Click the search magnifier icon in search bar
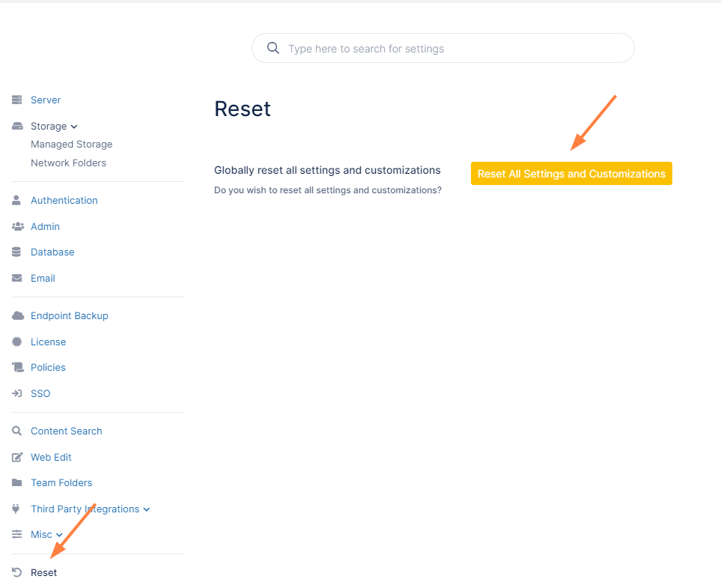The image size is (721, 588). [x=273, y=48]
